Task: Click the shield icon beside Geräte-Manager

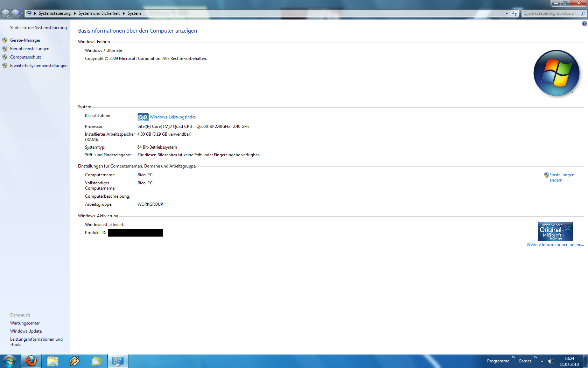Action: (5, 40)
